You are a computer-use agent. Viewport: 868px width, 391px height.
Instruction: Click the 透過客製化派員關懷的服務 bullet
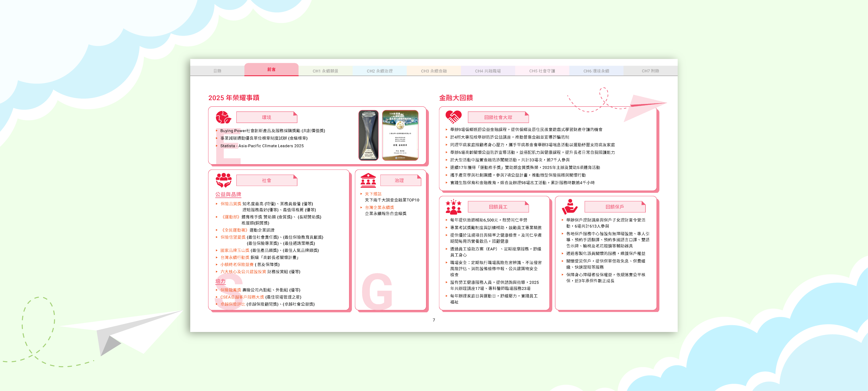click(606, 253)
